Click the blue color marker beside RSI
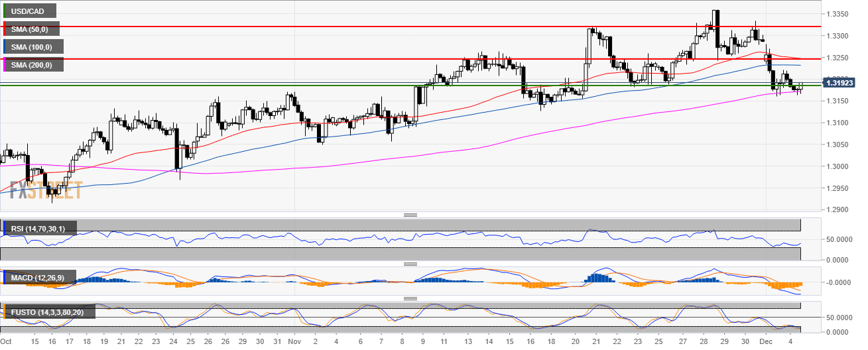This screenshot has height=350, width=868. coord(5,229)
